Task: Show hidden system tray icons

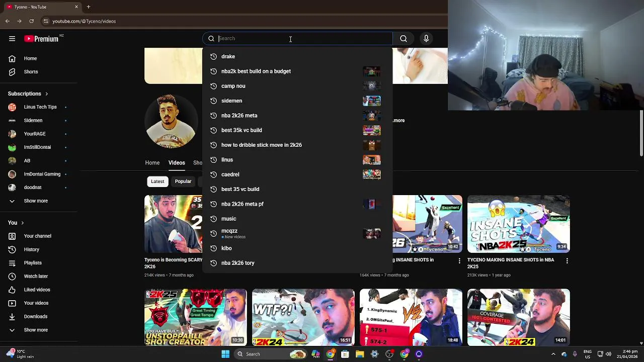Action: (553, 354)
